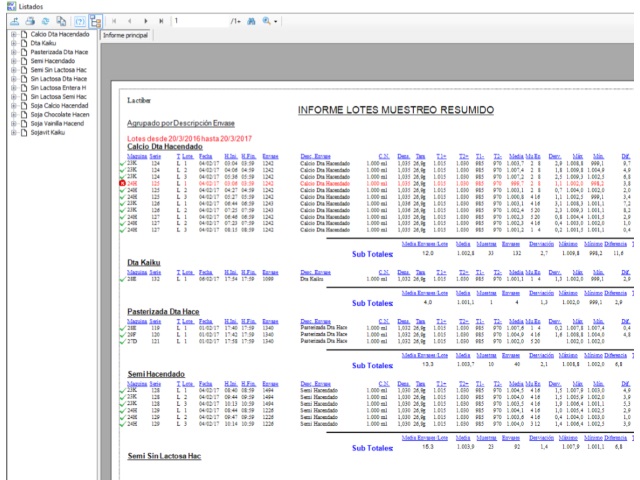The width and height of the screenshot is (640, 480).
Task: Click the Sub Totales label under Semi Hacendado
Action: pyautogui.click(x=373, y=448)
